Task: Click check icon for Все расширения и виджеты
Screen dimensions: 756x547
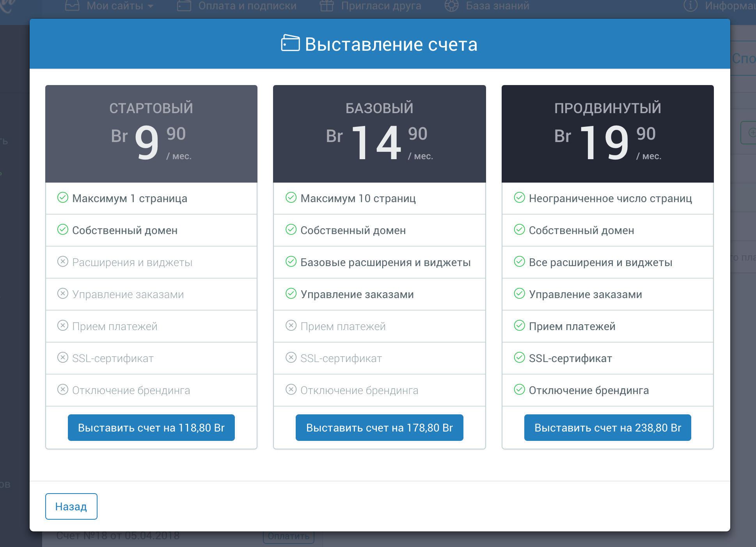Action: [x=519, y=261]
